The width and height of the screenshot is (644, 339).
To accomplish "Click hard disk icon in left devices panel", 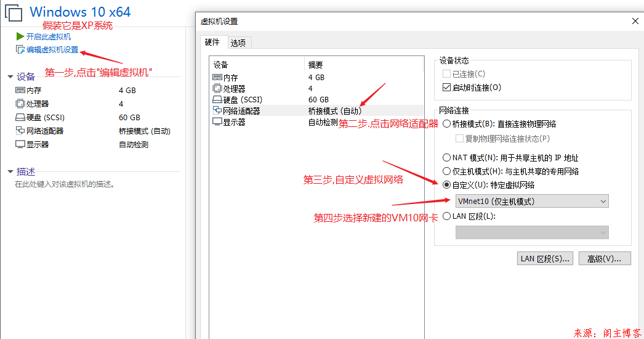I will (x=20, y=117).
